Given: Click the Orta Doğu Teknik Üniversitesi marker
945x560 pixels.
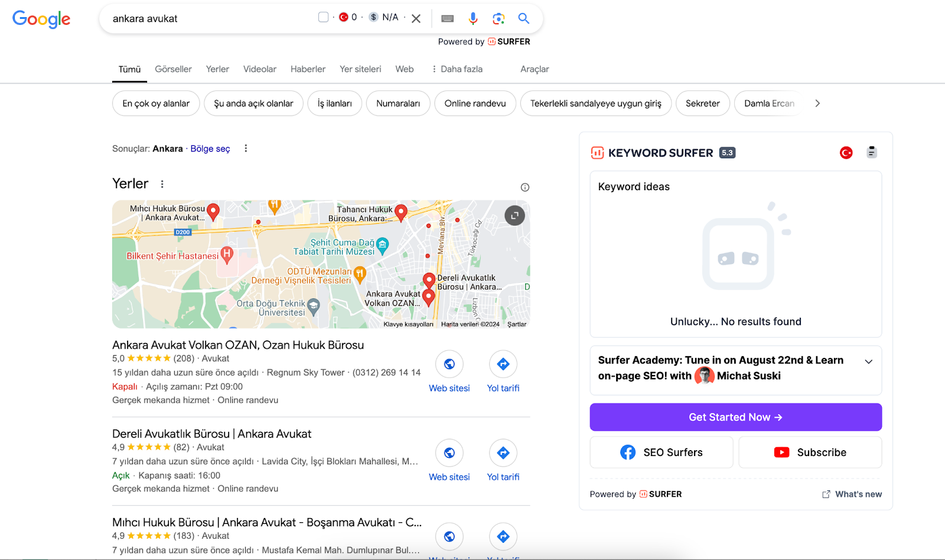Looking at the screenshot, I should coord(314,305).
